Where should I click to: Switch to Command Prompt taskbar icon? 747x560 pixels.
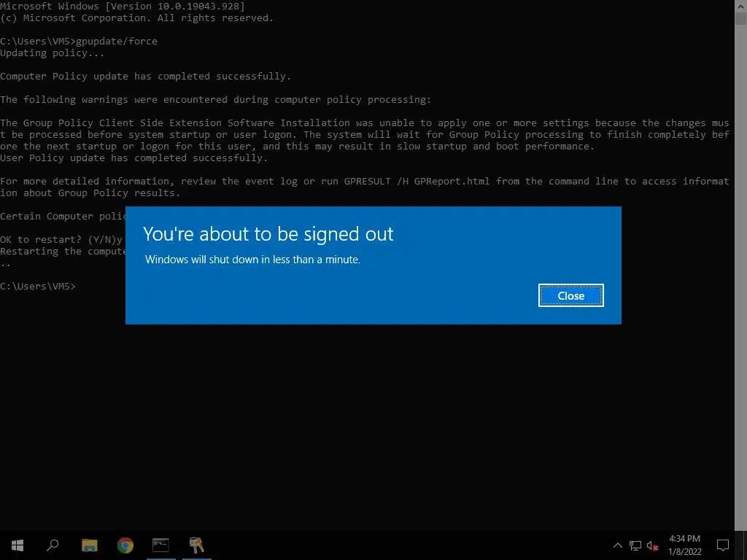pyautogui.click(x=160, y=545)
